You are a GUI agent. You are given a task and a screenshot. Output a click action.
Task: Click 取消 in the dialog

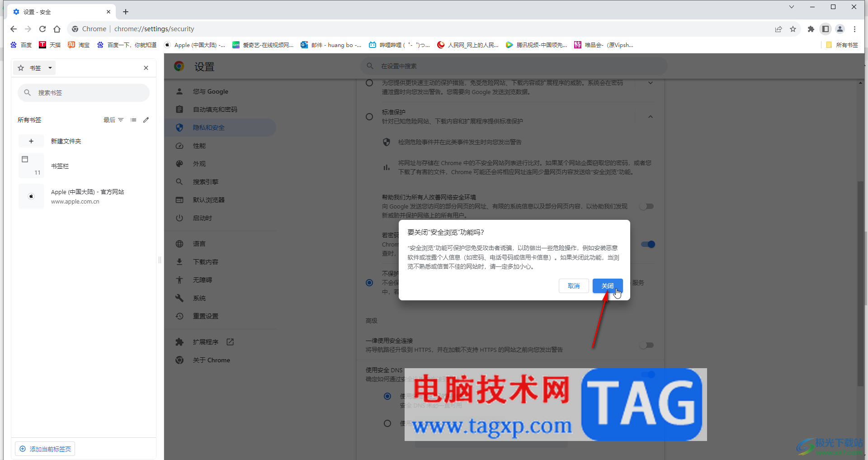click(x=574, y=286)
